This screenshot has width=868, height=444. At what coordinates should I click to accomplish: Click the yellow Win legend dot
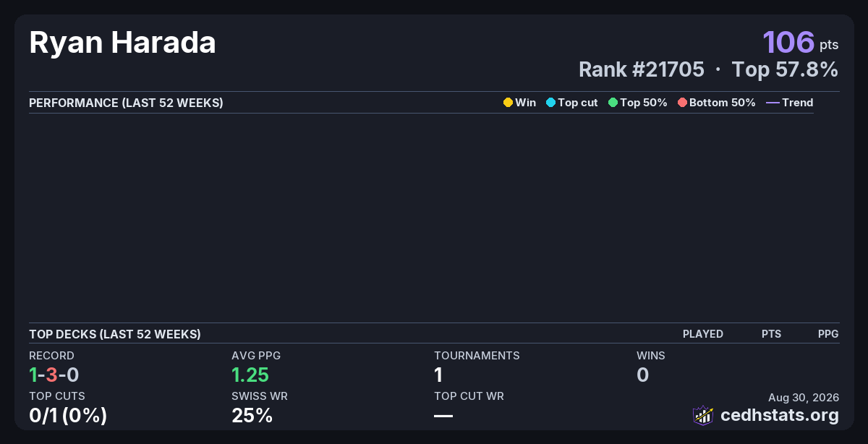point(508,103)
